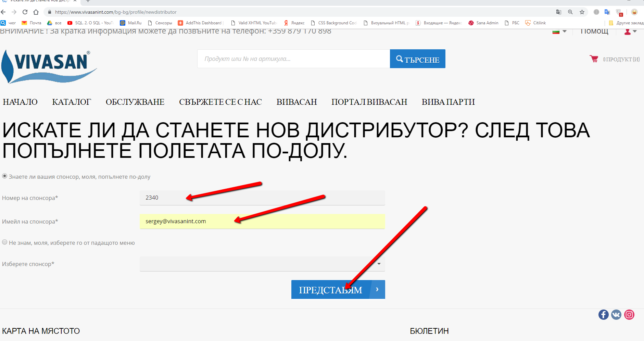Open the КАТАЛОГ menu item

point(72,102)
